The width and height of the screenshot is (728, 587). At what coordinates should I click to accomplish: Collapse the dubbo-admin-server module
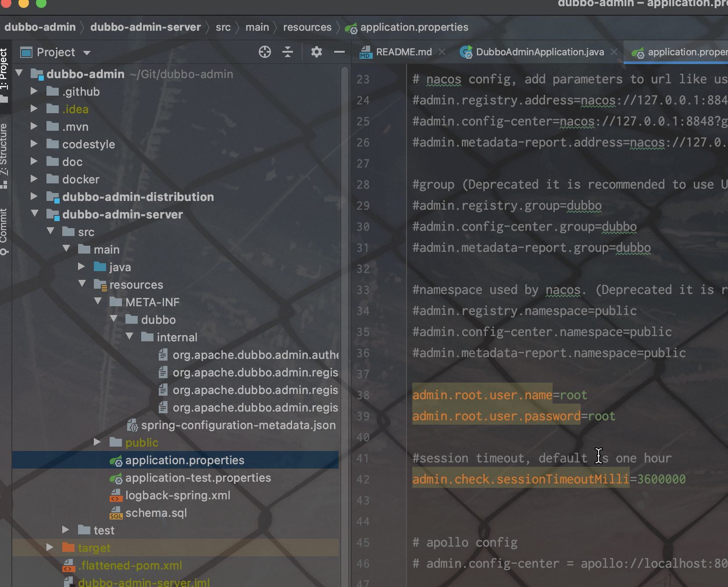35,214
